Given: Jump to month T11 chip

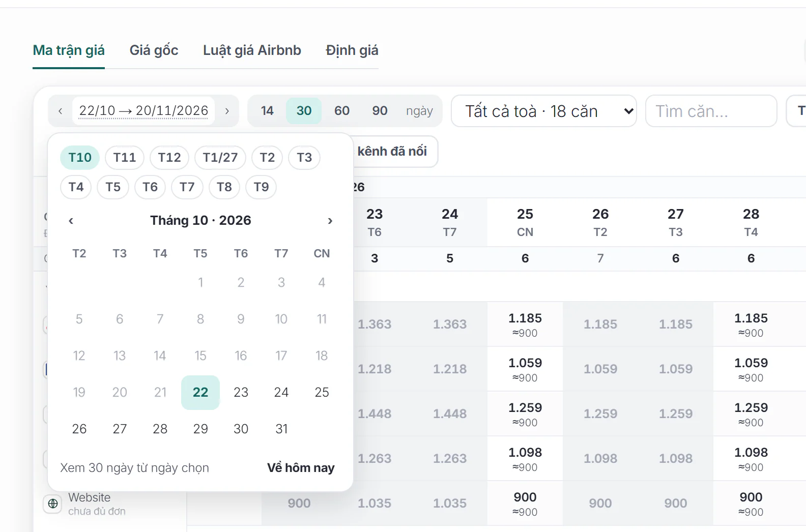Looking at the screenshot, I should (125, 158).
